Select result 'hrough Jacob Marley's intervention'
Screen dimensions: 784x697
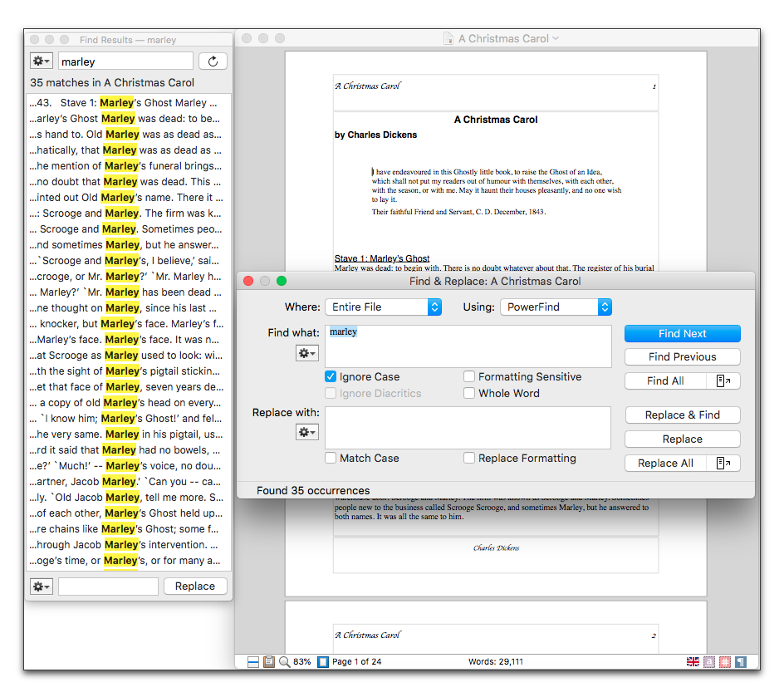coord(129,545)
